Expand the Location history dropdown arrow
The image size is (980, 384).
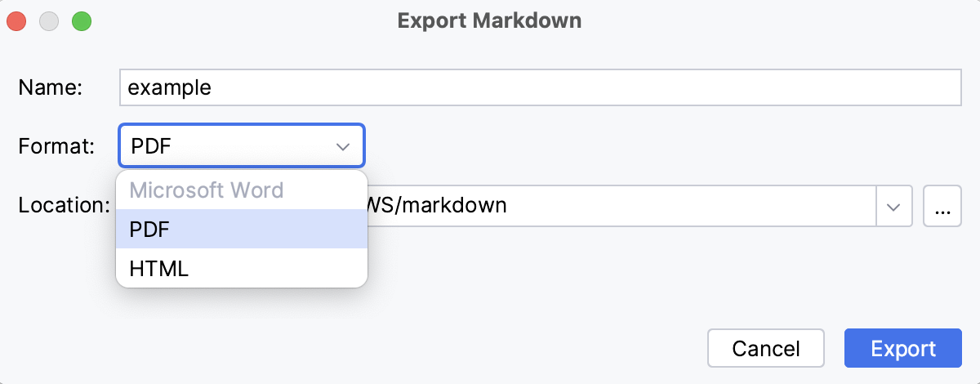click(893, 205)
